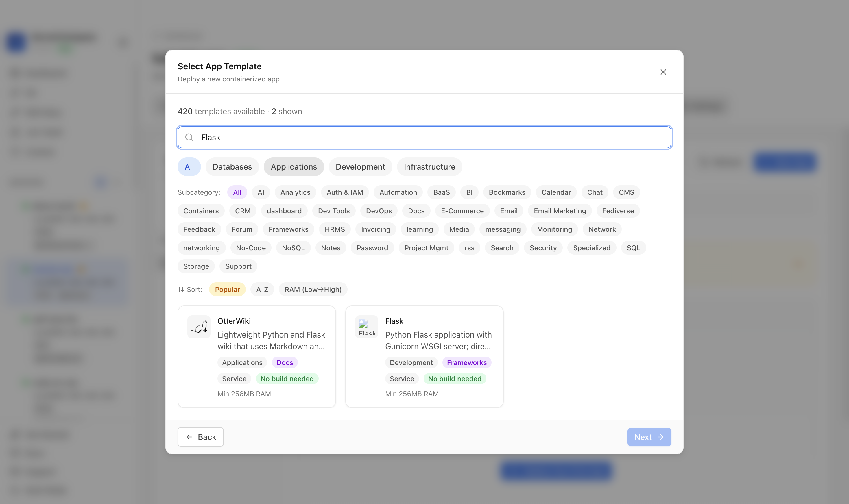Sort by RAM Low to High
The height and width of the screenshot is (504, 849).
[x=313, y=289]
